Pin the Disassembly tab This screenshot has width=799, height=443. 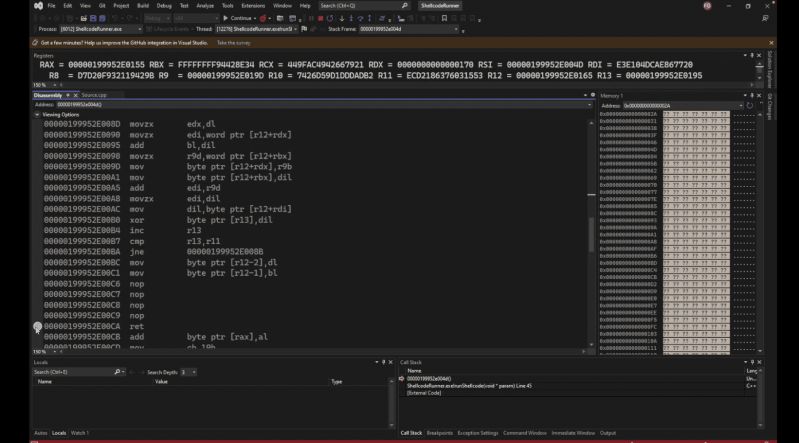pyautogui.click(x=68, y=95)
